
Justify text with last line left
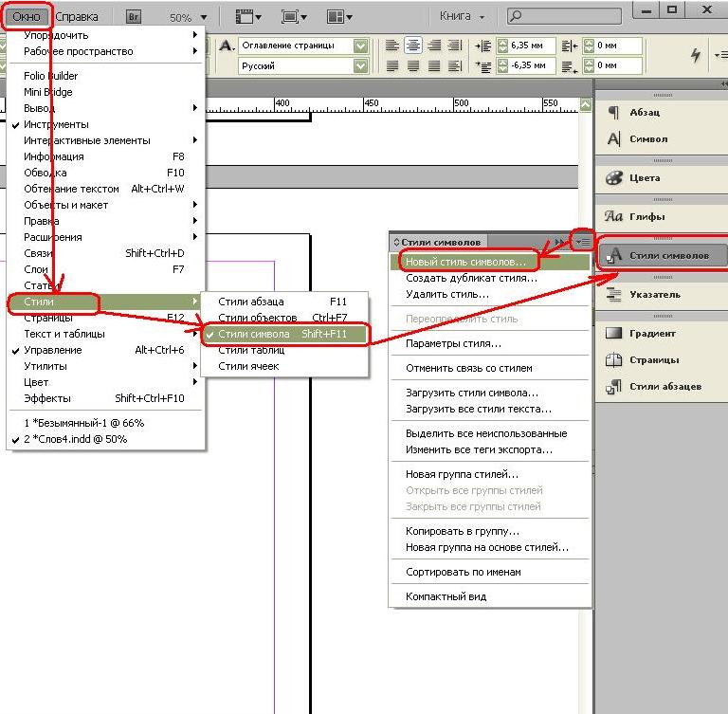coord(392,66)
